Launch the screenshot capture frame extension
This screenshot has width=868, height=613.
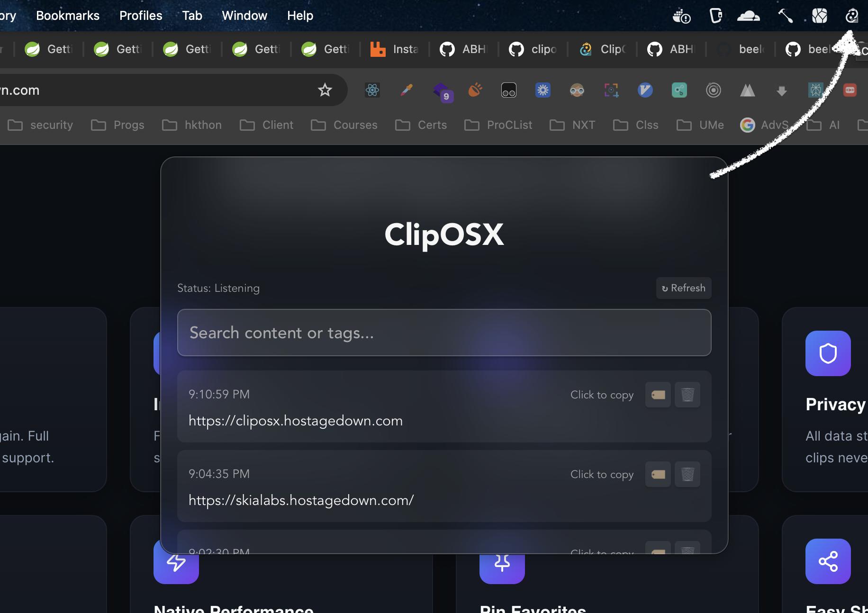click(x=611, y=90)
